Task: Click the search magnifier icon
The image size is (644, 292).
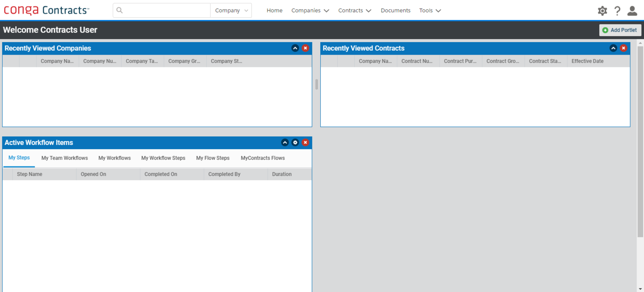Action: (x=120, y=10)
